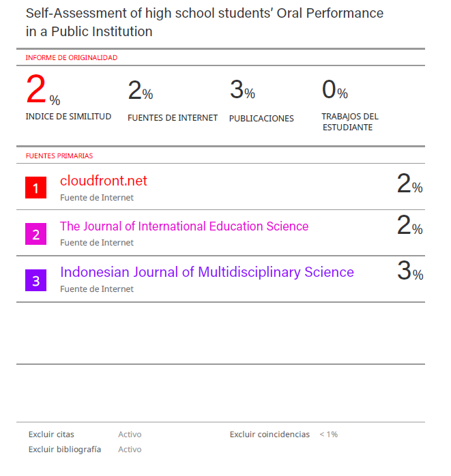This screenshot has width=451, height=476.
Task: Select the Publicaciones 3% figure
Action: click(242, 91)
